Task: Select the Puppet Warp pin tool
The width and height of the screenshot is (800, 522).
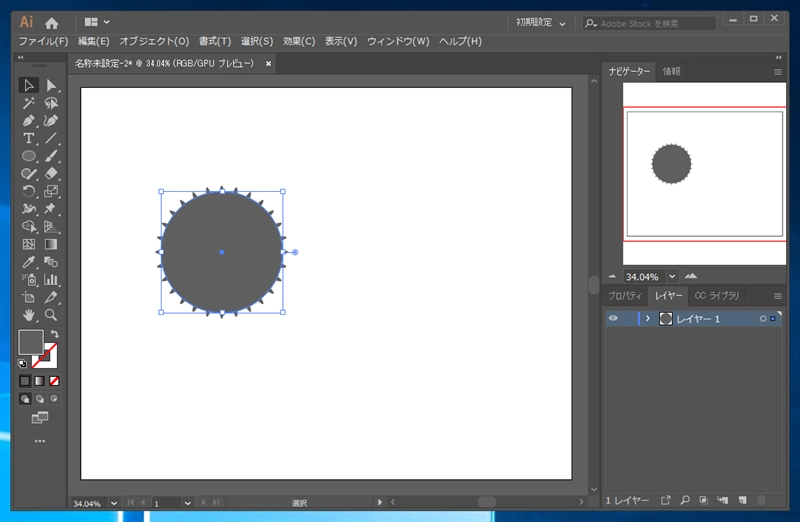Action: point(51,209)
